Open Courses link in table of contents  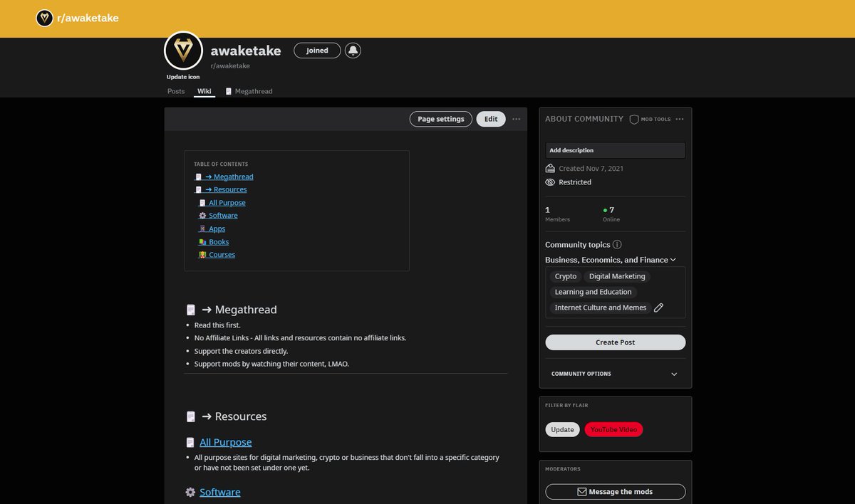click(217, 255)
